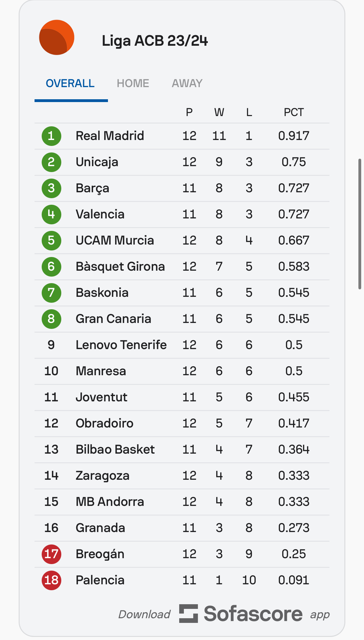
Task: Click Barça's green rank 3 badge
Action: 51,188
